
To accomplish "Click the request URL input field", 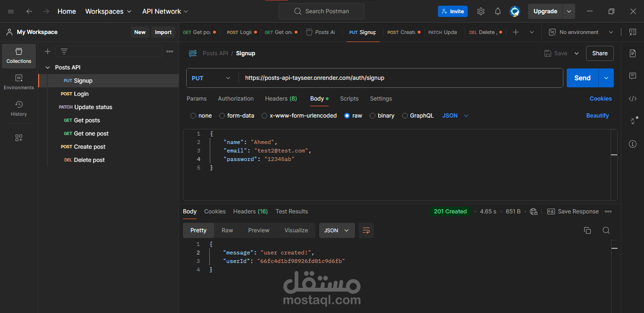I will (x=401, y=78).
